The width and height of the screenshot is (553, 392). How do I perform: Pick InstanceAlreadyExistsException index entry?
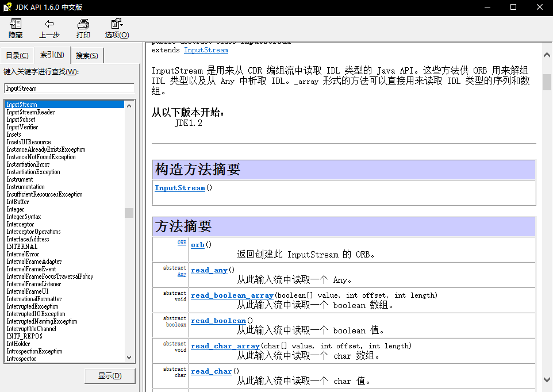click(46, 149)
